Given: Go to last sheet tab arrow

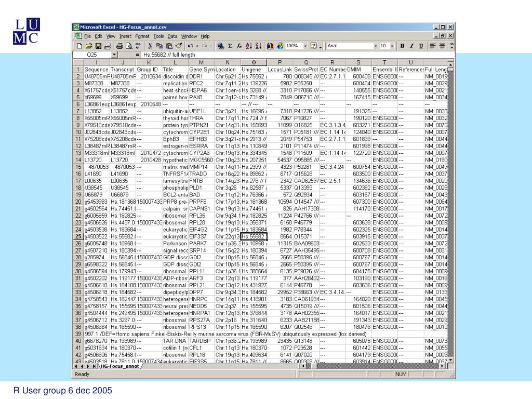Looking at the screenshot, I should [x=94, y=366].
